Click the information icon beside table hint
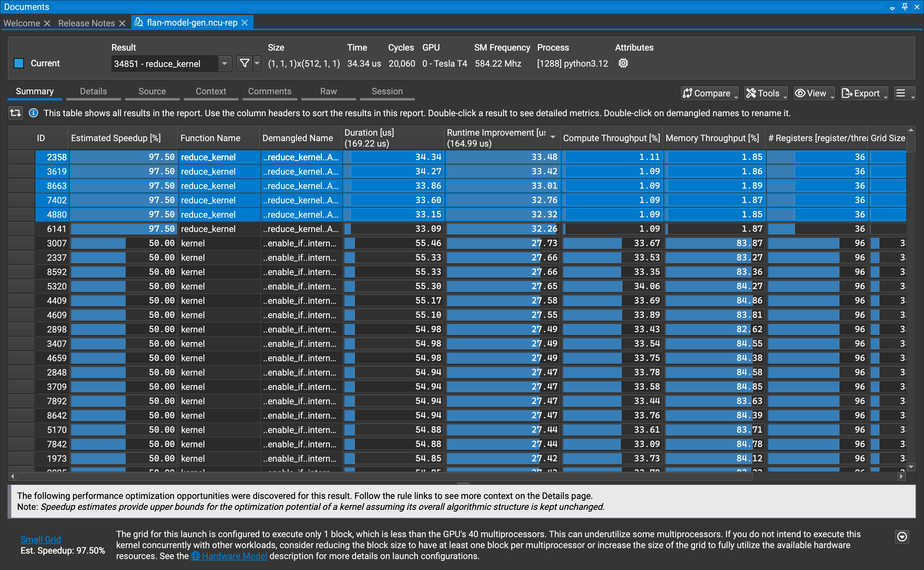 (33, 113)
